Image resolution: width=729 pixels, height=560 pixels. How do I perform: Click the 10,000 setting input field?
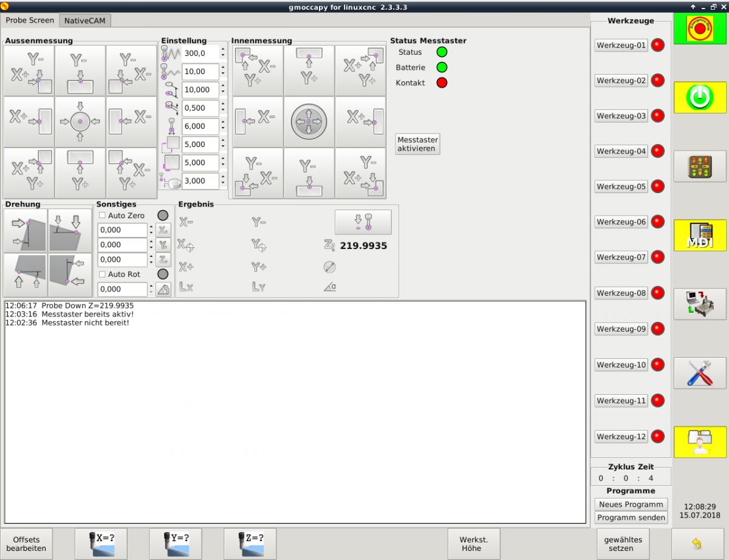tap(200, 89)
